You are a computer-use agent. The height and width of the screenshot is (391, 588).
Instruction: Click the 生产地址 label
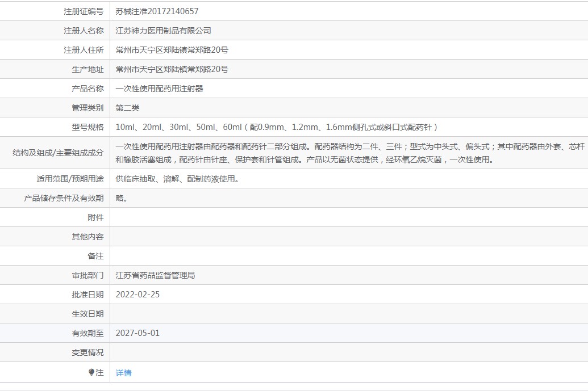[87, 70]
